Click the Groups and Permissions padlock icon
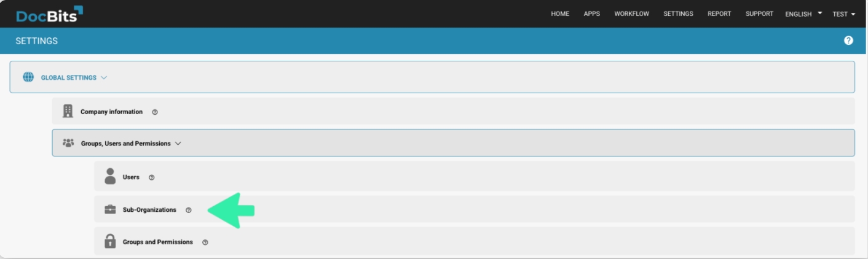The width and height of the screenshot is (868, 259). (x=110, y=242)
